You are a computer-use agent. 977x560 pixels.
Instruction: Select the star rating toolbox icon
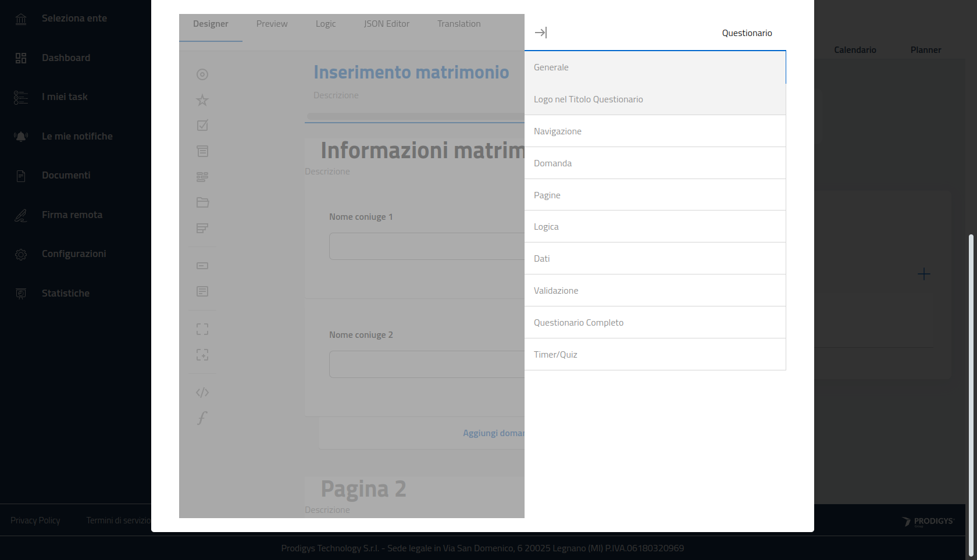(x=202, y=100)
